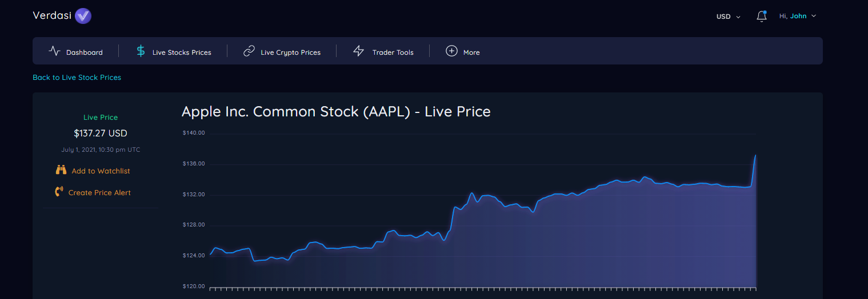Follow Back to Live Stock Prices link
The width and height of the screenshot is (868, 299).
coord(77,77)
